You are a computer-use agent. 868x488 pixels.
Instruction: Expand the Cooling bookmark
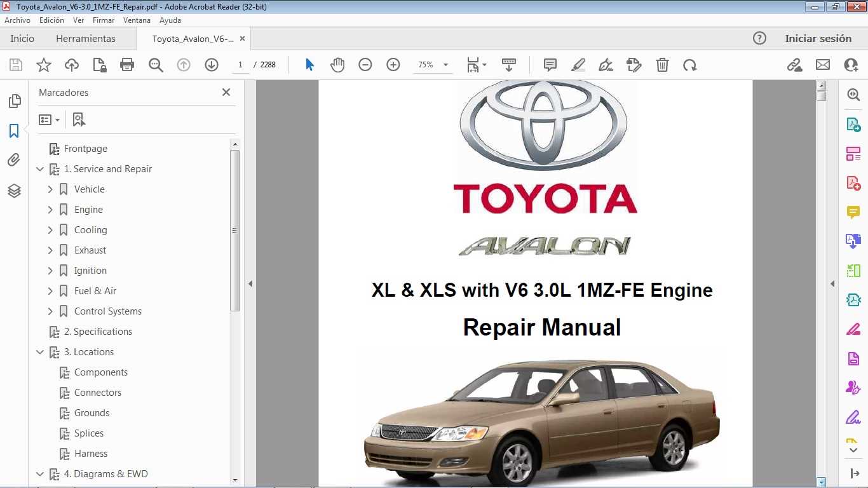click(50, 230)
